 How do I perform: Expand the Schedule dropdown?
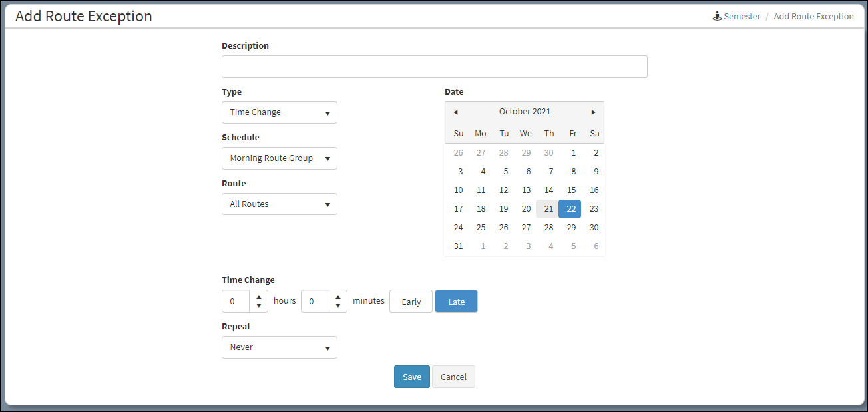[x=279, y=158]
